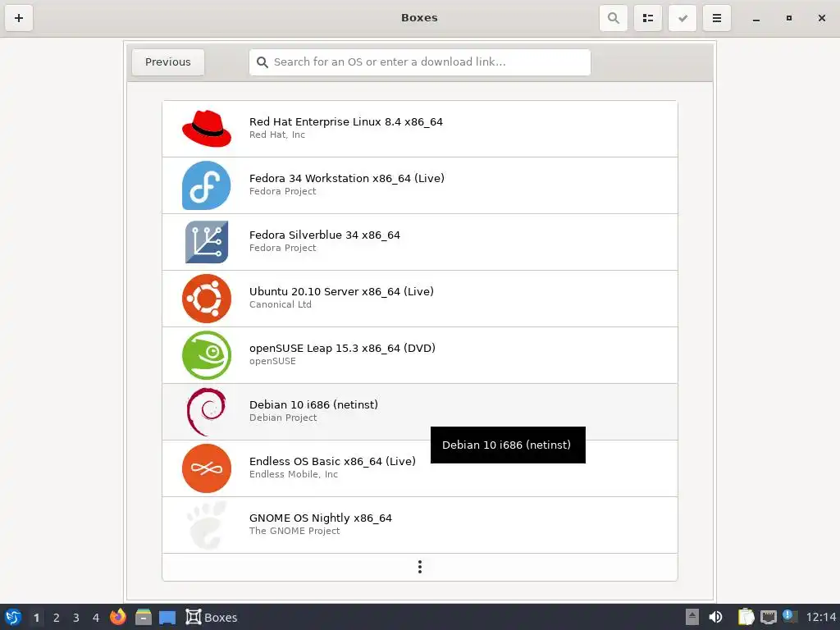Click the Red Hat, Inc vendor label
The height and width of the screenshot is (630, 840).
(277, 135)
